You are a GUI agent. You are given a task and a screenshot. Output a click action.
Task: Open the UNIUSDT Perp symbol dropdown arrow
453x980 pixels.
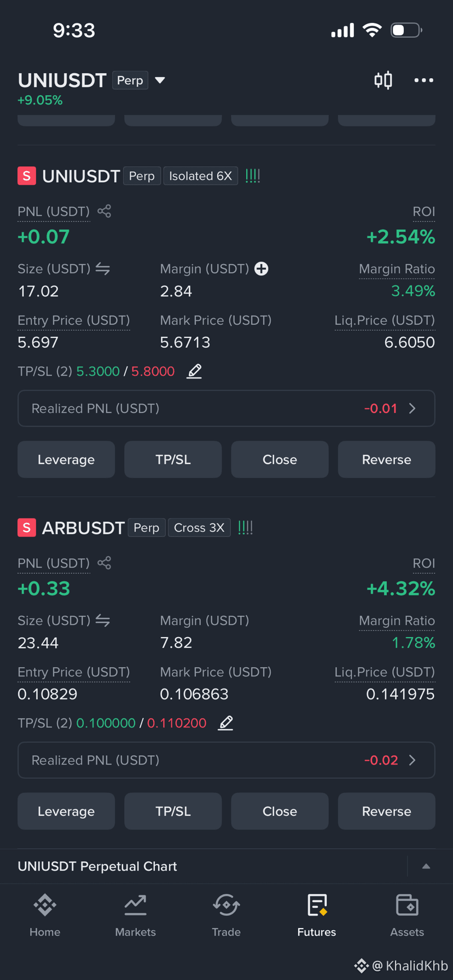coord(160,80)
